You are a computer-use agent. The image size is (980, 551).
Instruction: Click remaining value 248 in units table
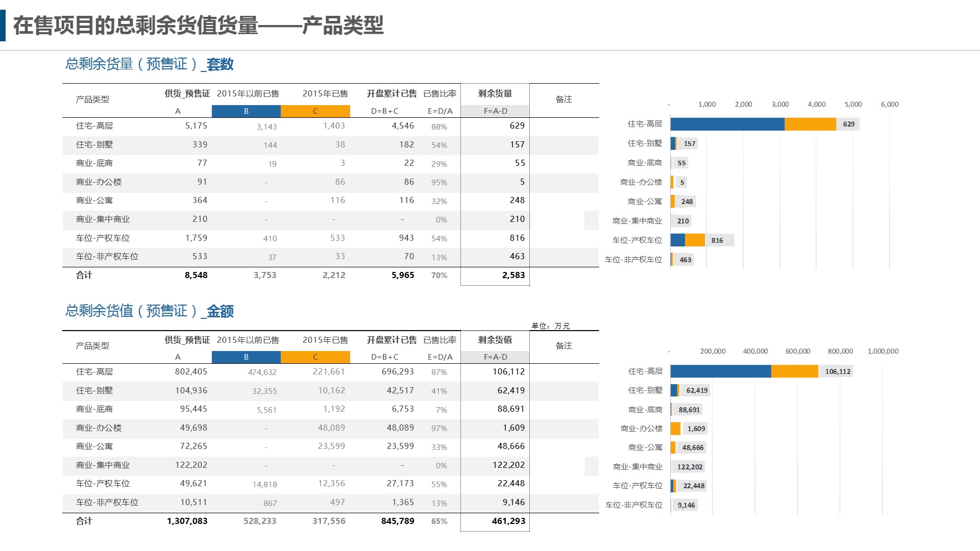pyautogui.click(x=517, y=200)
